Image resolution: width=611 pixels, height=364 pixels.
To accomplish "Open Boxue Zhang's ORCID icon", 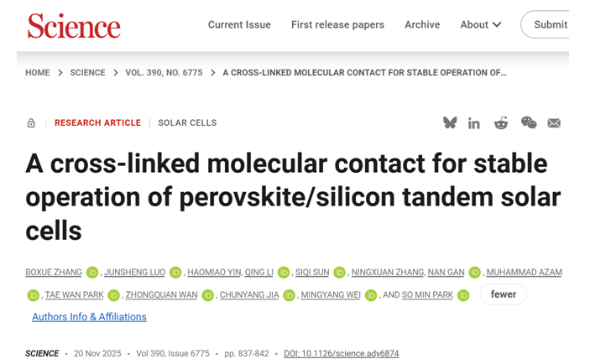I will coord(92,273).
